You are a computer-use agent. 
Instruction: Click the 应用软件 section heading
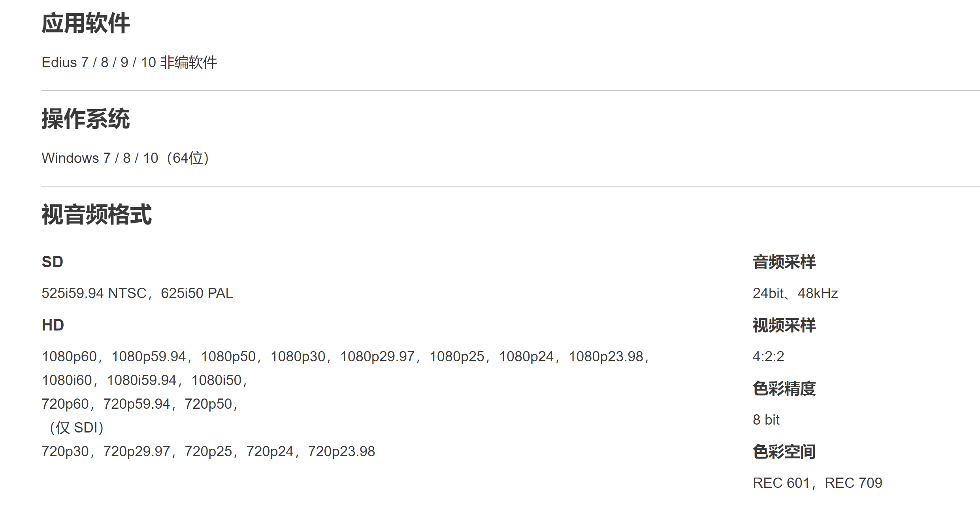tap(86, 23)
